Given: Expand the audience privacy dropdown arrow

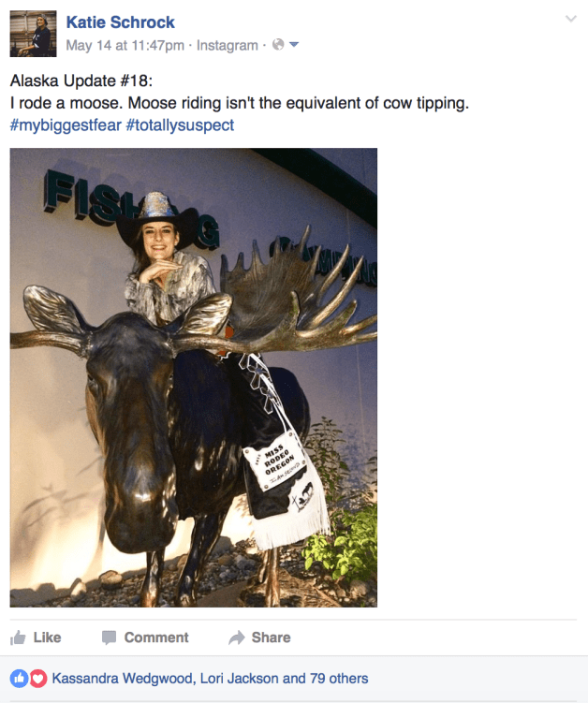Looking at the screenshot, I should pos(294,44).
